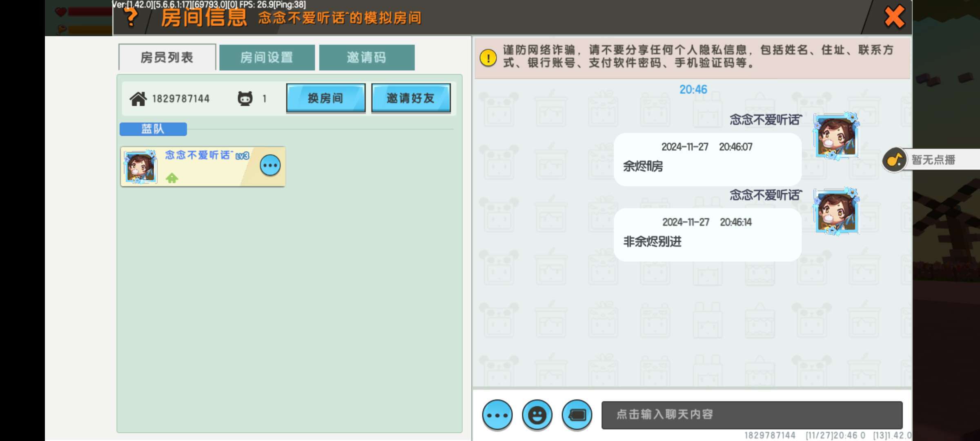Click the green home host icon
980x441 pixels.
[172, 178]
